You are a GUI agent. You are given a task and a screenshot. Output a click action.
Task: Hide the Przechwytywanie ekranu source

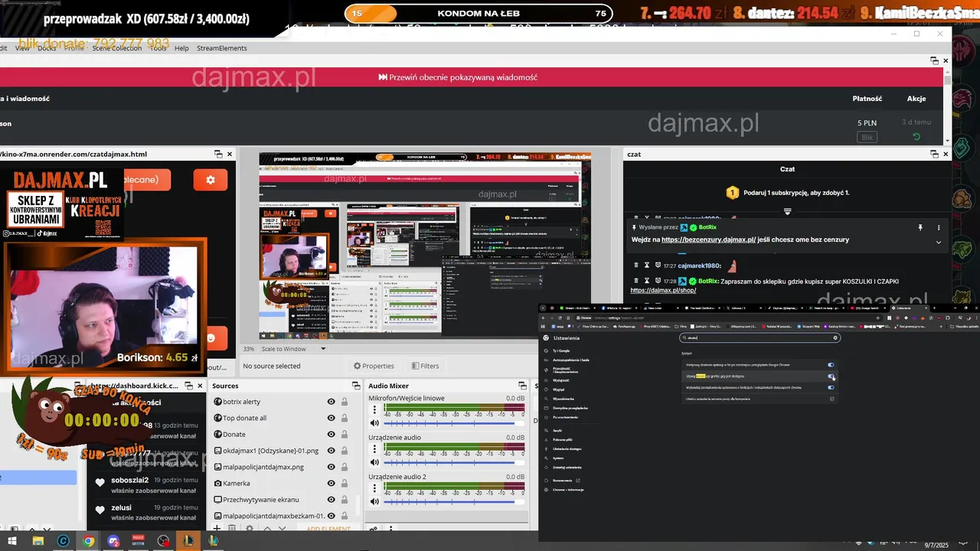[x=332, y=500]
